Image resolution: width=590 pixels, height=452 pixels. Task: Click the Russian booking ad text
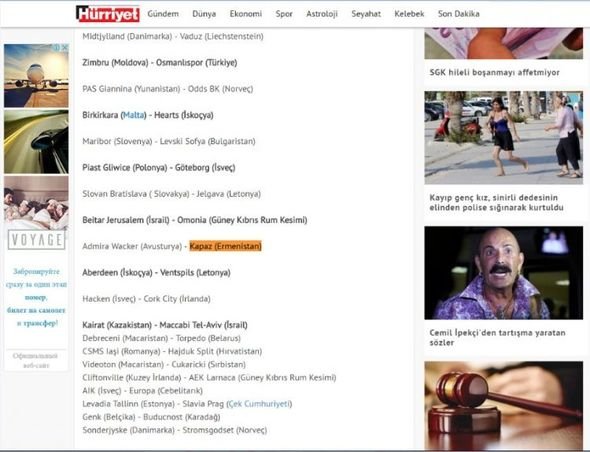pyautogui.click(x=36, y=297)
